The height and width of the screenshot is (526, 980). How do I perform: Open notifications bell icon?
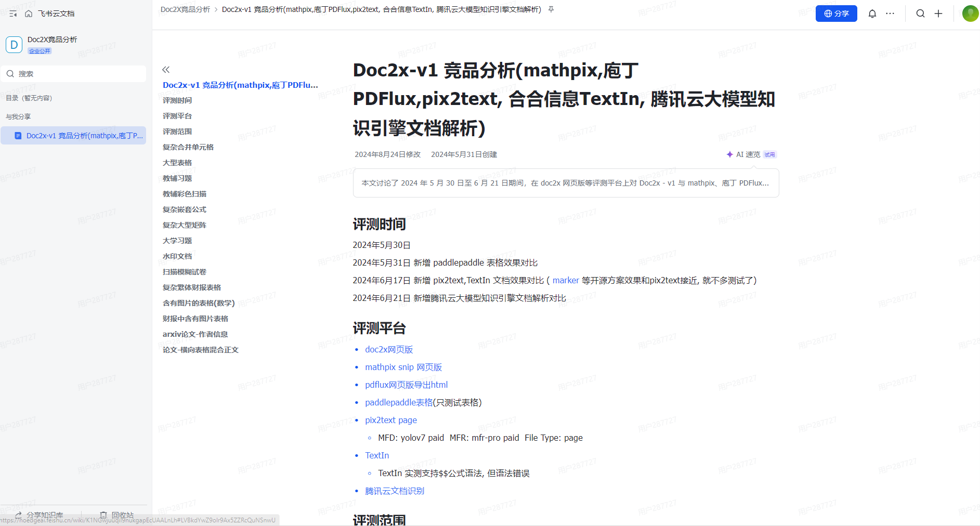[x=872, y=14]
